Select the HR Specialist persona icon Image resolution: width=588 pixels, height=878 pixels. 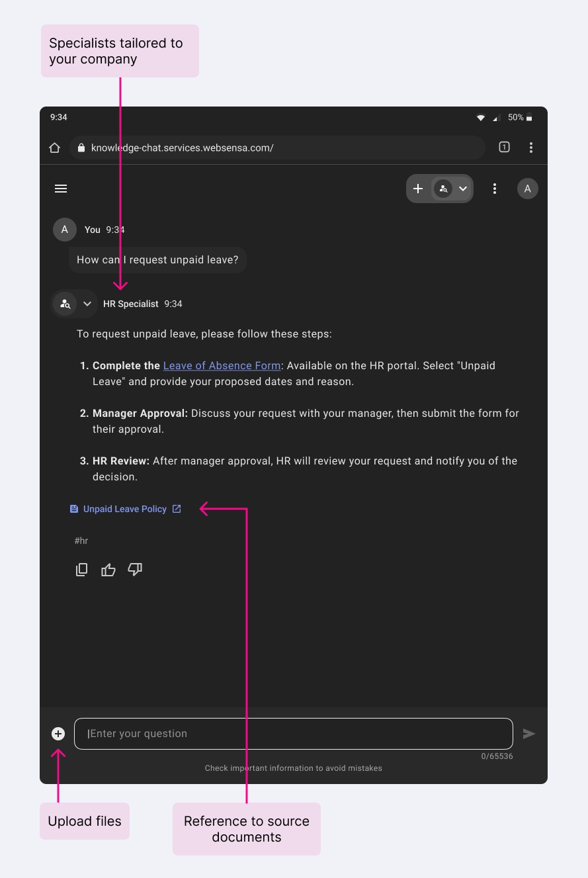(x=443, y=189)
